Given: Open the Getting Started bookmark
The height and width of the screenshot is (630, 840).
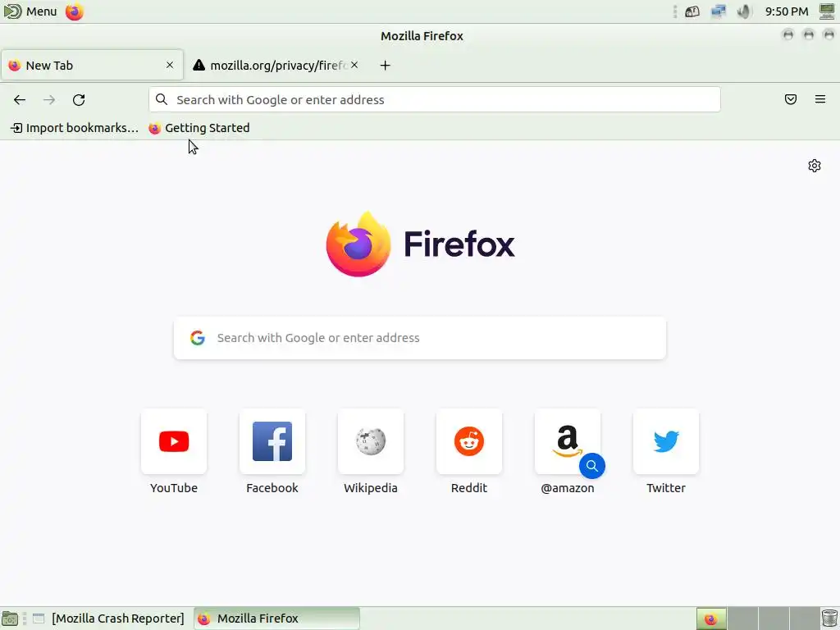Looking at the screenshot, I should pyautogui.click(x=199, y=128).
